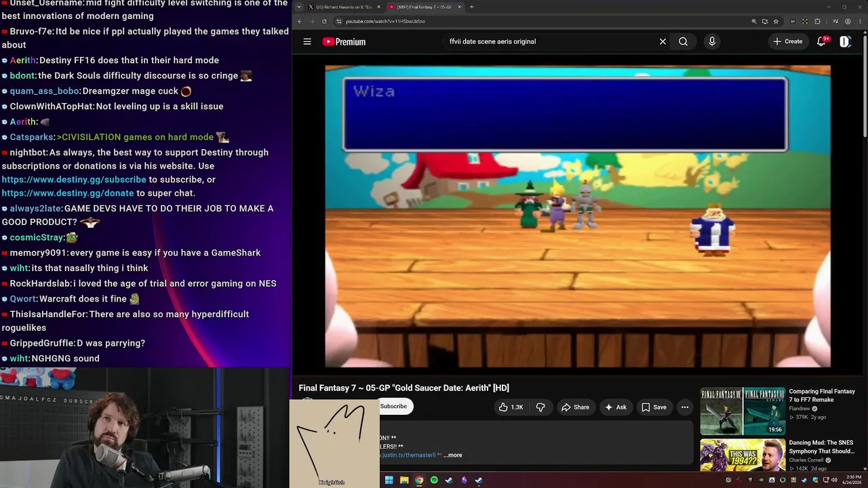Clear the YouTube search query with the X
This screenshot has width=868, height=488.
(663, 41)
